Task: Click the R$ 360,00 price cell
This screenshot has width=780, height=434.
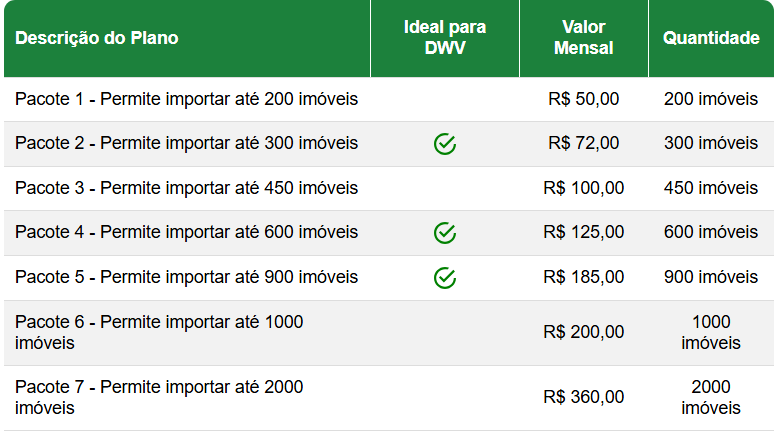Action: [x=584, y=397]
